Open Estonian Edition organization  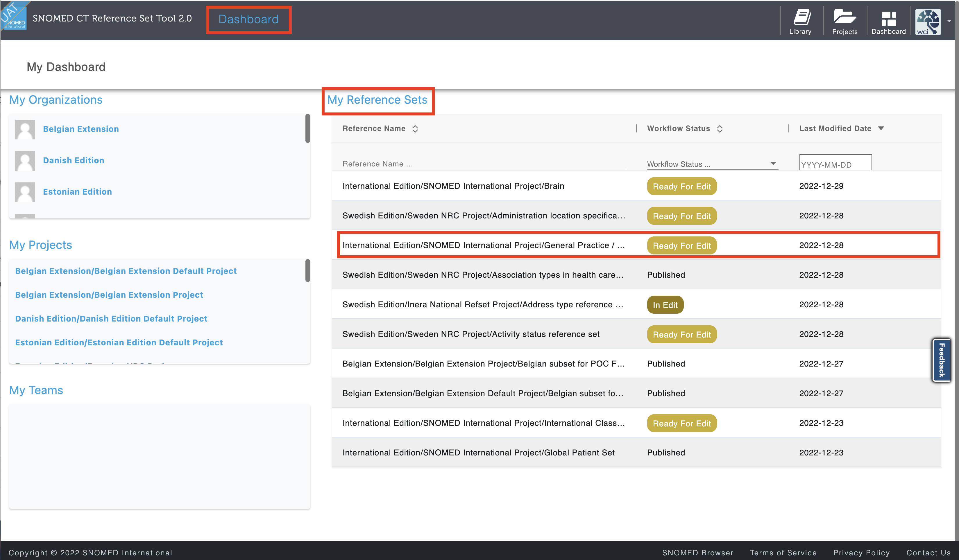77,192
